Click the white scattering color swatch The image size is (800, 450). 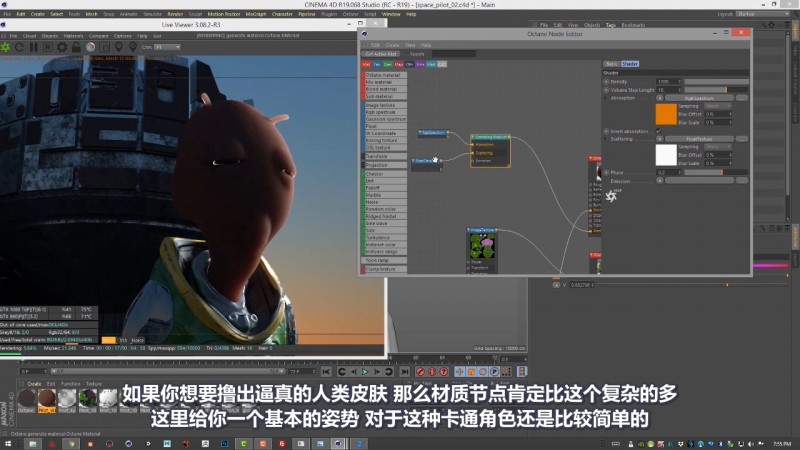[x=666, y=155]
